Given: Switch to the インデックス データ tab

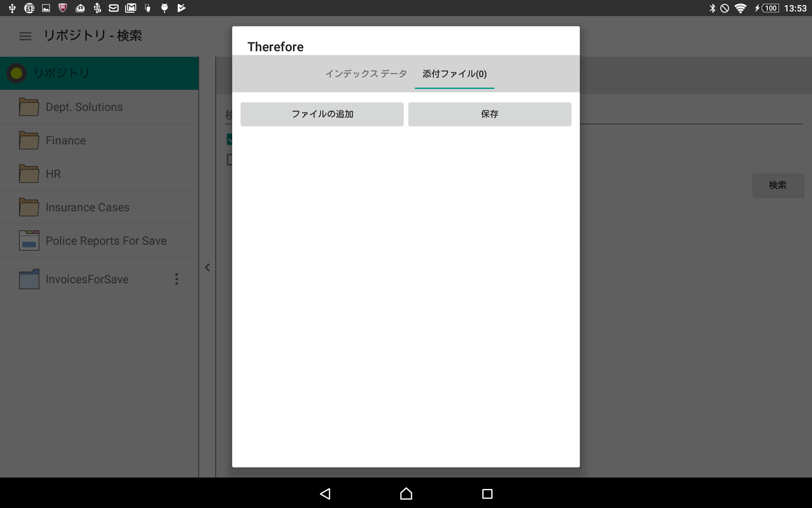Looking at the screenshot, I should (366, 74).
